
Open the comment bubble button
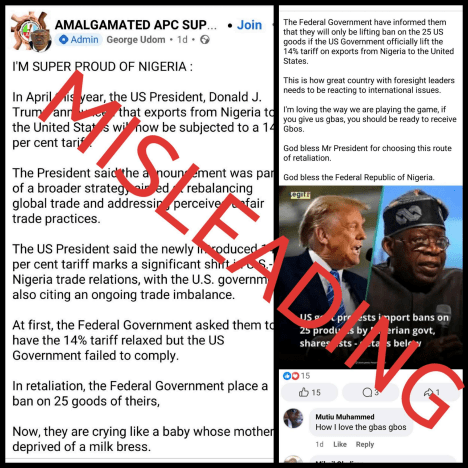[370, 392]
